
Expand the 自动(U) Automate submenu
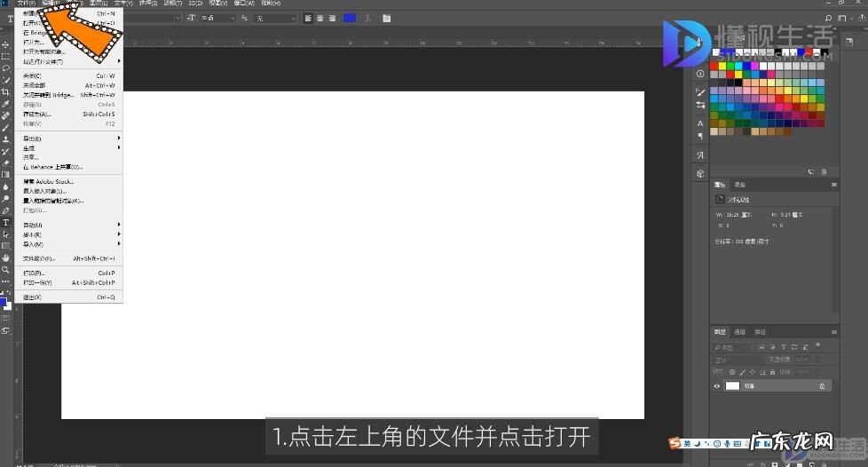point(68,225)
